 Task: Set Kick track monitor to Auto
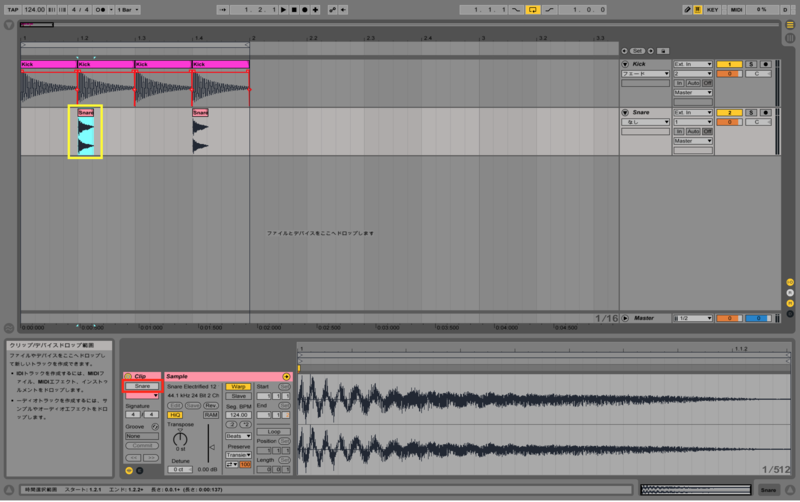point(693,83)
